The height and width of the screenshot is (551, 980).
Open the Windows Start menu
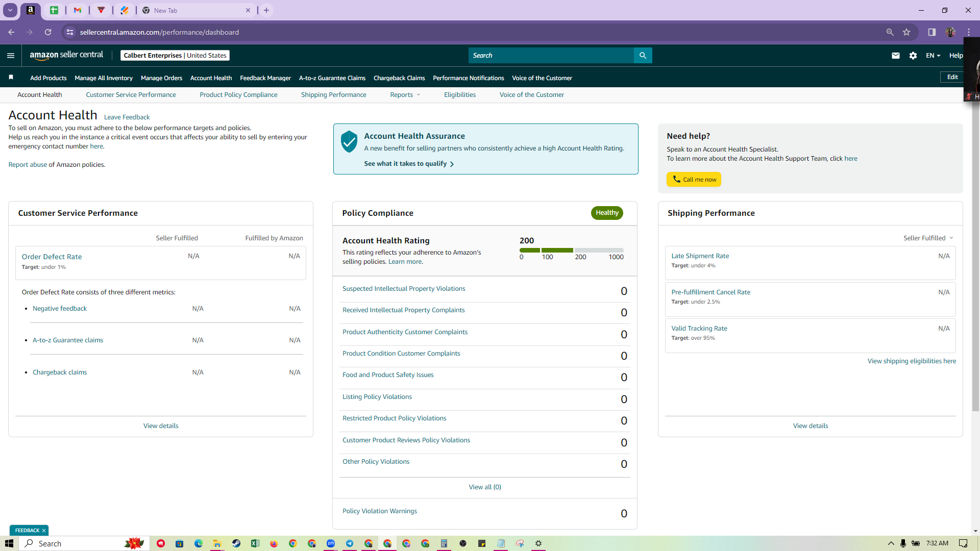pos(9,543)
